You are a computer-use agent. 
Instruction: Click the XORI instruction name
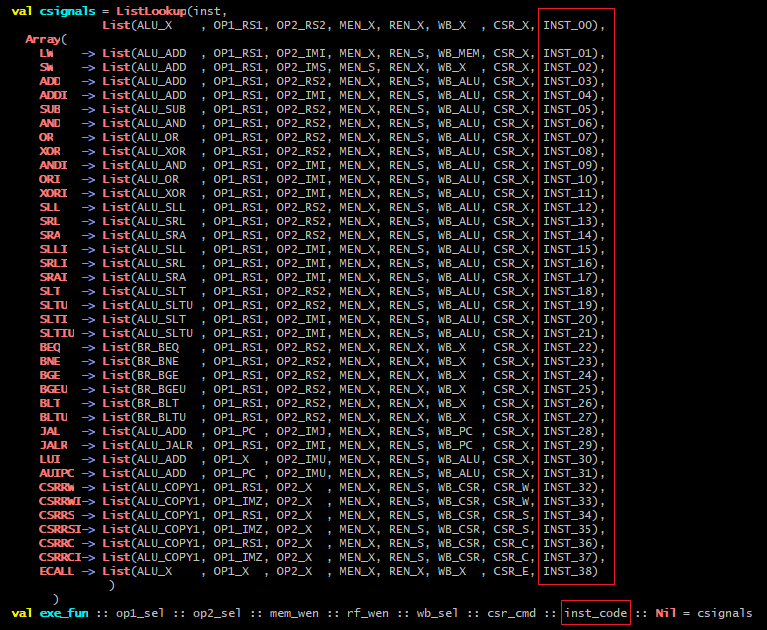pos(53,193)
